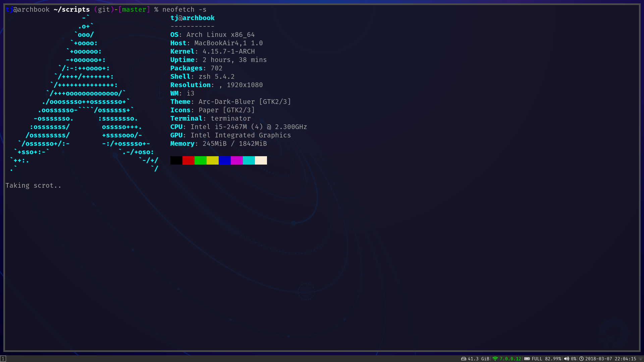Click the 41.3 GiB disk space text
Viewport: 644px width, 362px height.
pyautogui.click(x=478, y=359)
